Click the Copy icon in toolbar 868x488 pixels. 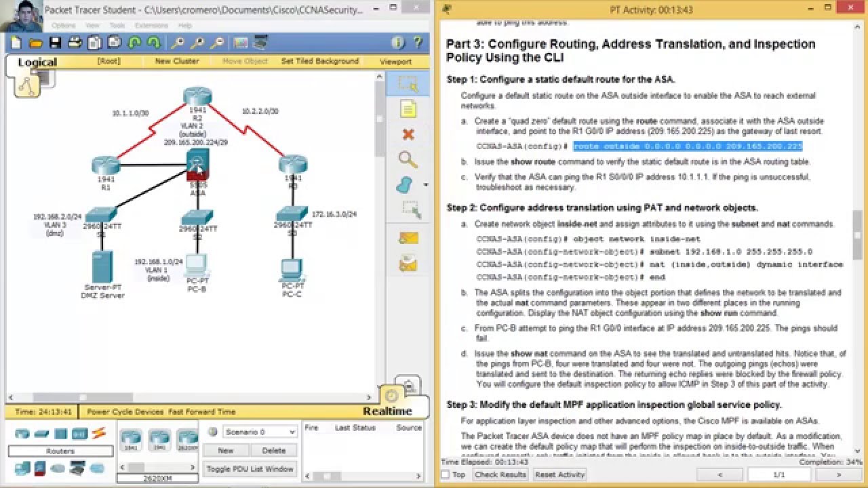pos(94,43)
